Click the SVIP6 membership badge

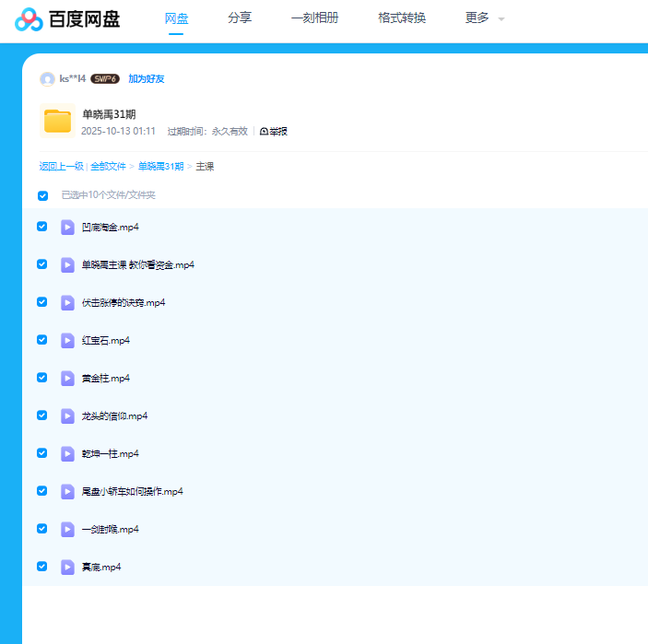click(x=105, y=79)
